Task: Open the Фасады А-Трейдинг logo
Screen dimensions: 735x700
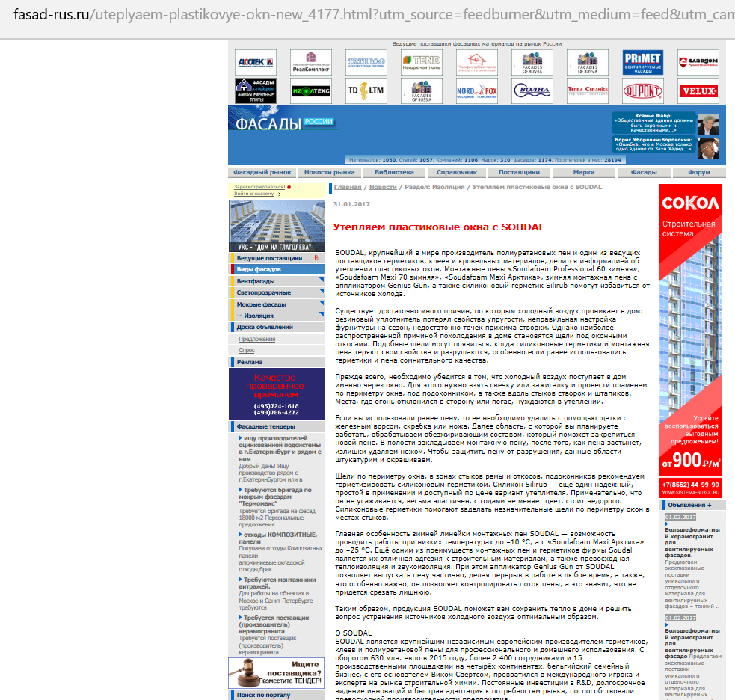Action: pos(256,90)
